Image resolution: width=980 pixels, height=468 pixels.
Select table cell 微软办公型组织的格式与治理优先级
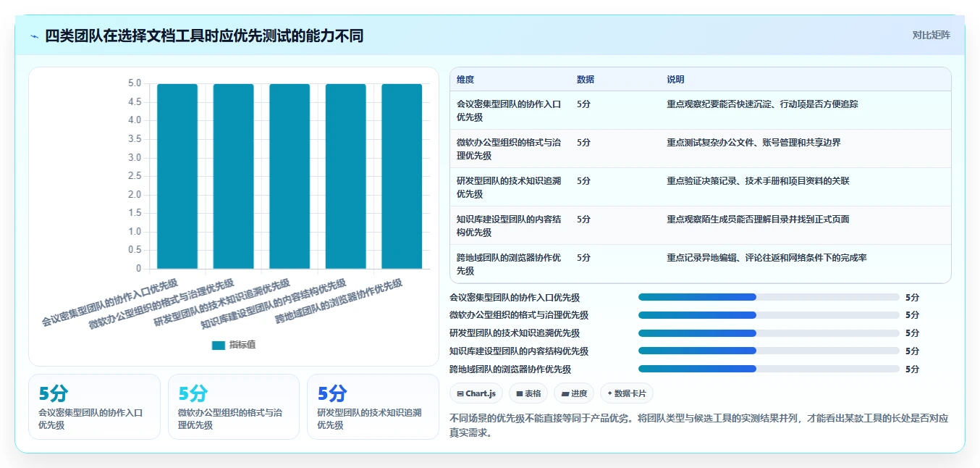point(509,149)
